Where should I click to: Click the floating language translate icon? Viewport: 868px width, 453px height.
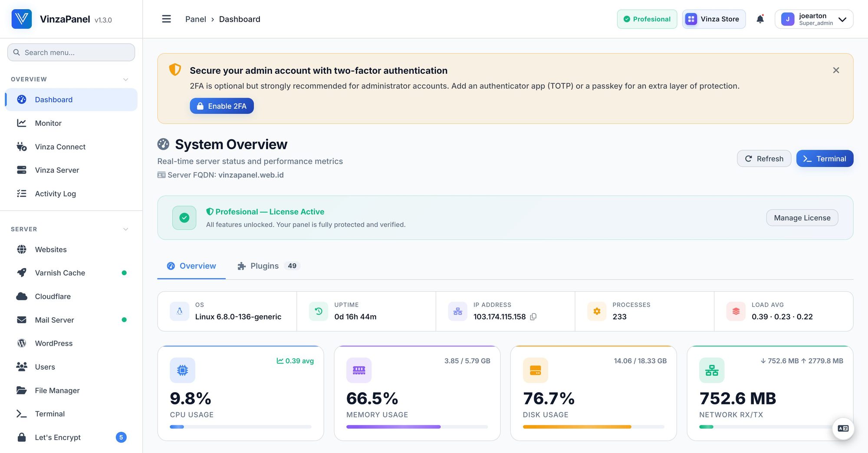pyautogui.click(x=843, y=428)
